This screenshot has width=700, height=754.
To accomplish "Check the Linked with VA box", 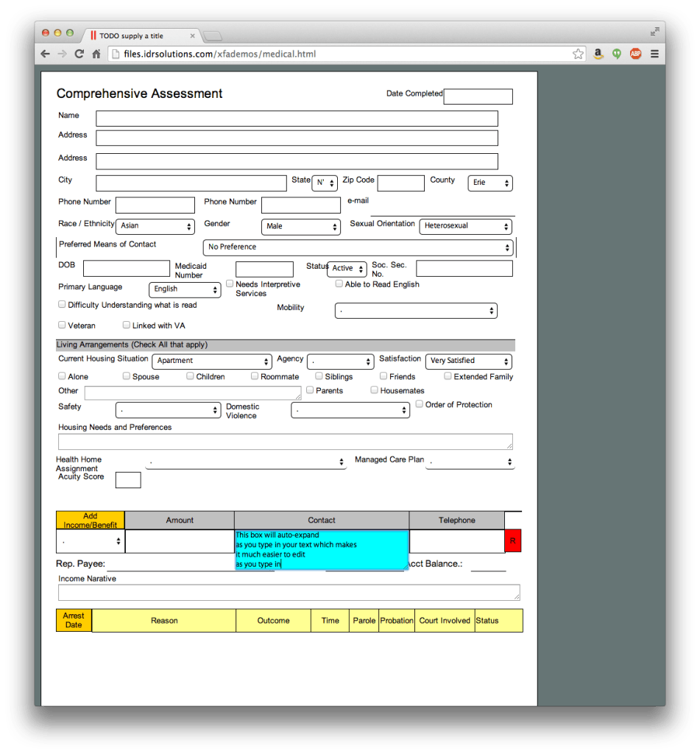I will tap(126, 324).
